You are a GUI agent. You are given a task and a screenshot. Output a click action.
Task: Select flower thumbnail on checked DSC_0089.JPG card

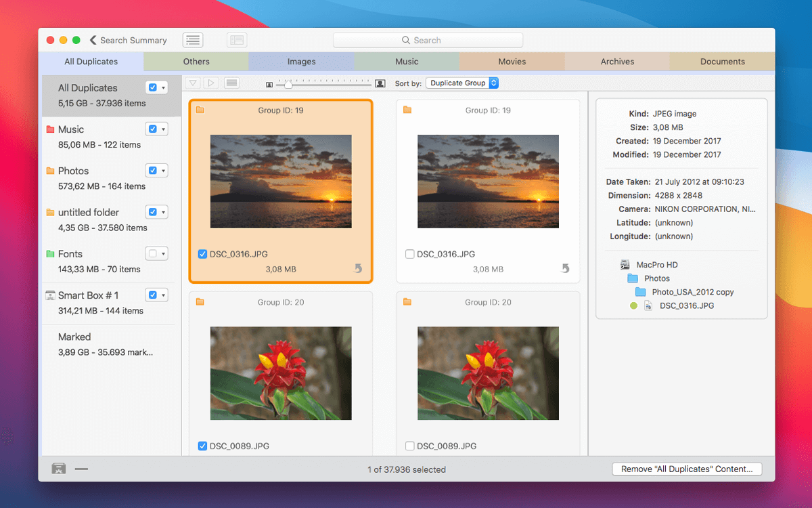click(x=281, y=373)
